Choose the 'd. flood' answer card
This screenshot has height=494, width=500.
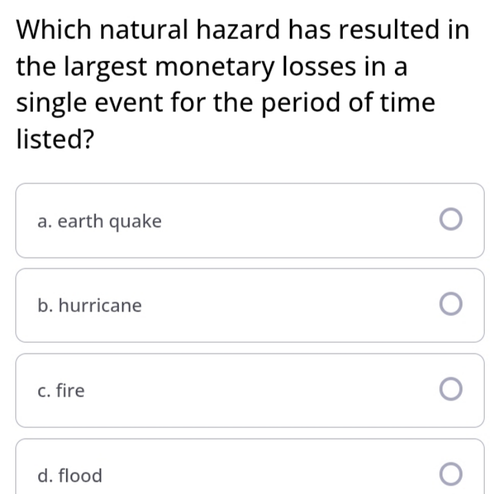tap(250, 466)
